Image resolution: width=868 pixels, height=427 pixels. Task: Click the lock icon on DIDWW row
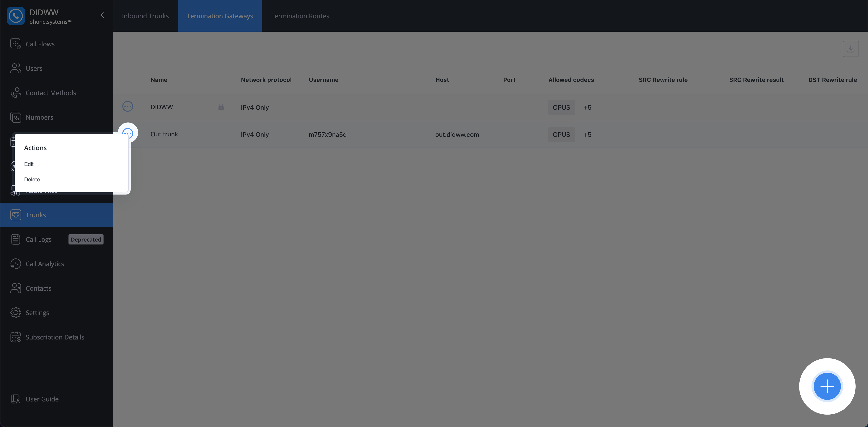(x=221, y=107)
